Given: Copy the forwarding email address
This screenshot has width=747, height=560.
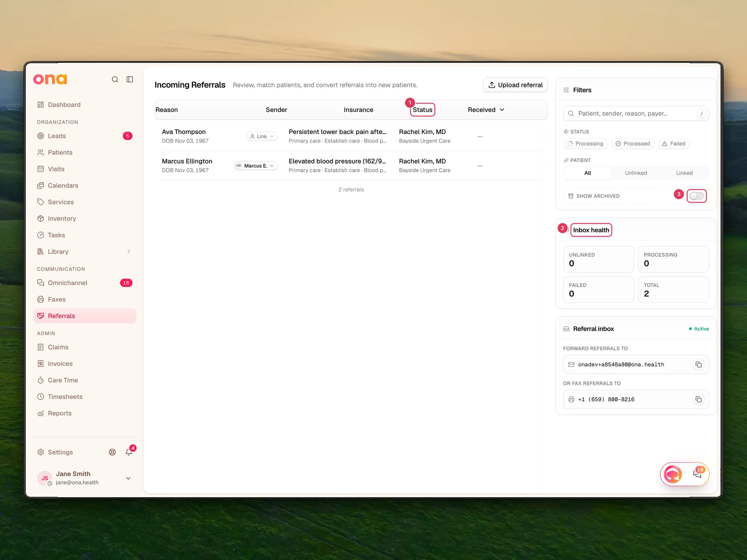Looking at the screenshot, I should (x=698, y=364).
